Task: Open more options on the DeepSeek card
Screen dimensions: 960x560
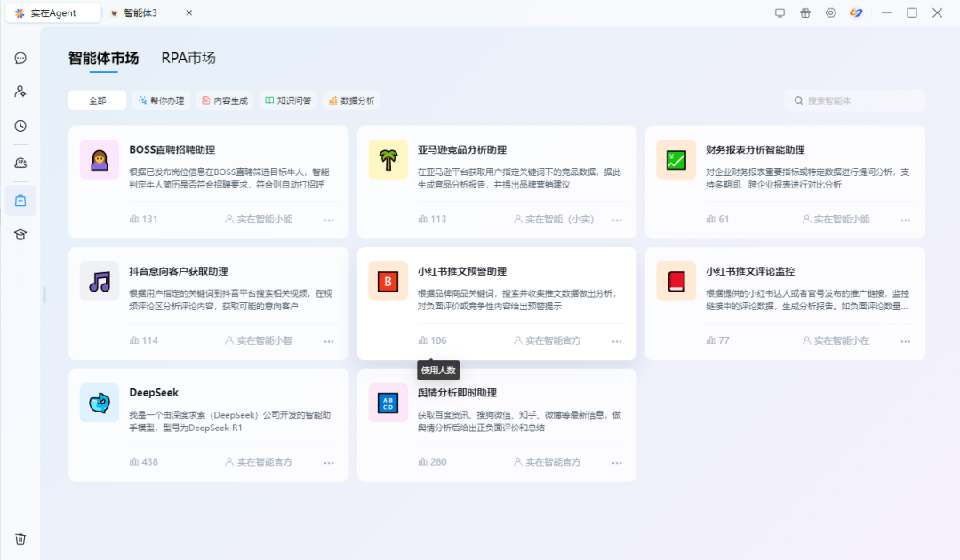Action: click(328, 461)
